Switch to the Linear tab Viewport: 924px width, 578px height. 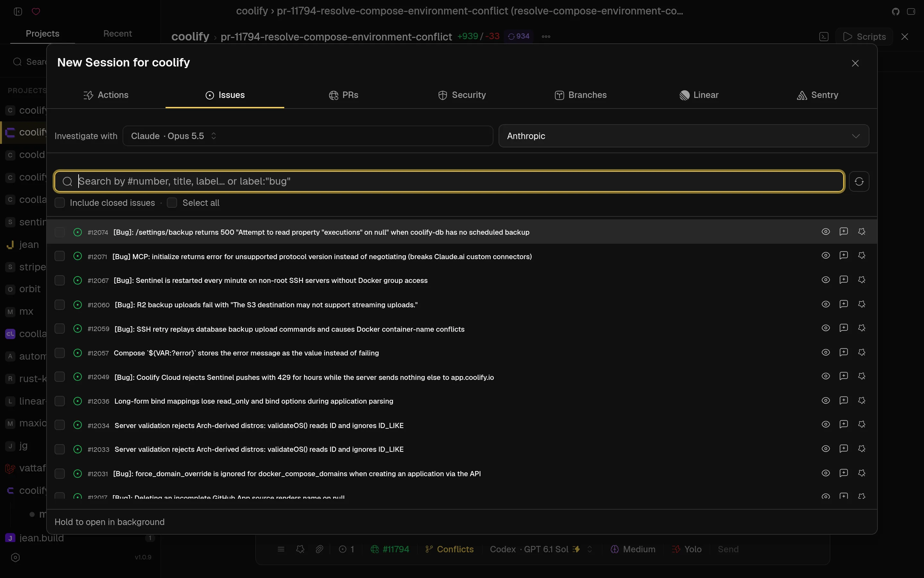pyautogui.click(x=699, y=95)
